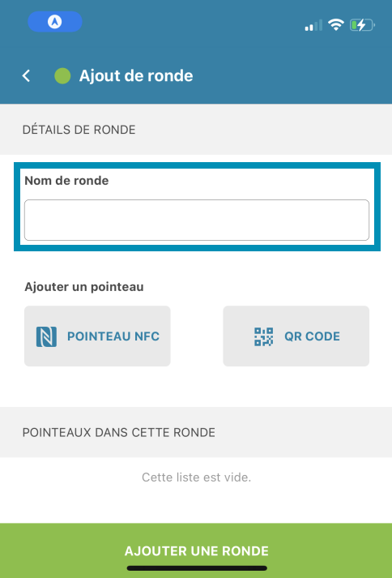Focus the Nom de ronde text field

click(x=197, y=220)
